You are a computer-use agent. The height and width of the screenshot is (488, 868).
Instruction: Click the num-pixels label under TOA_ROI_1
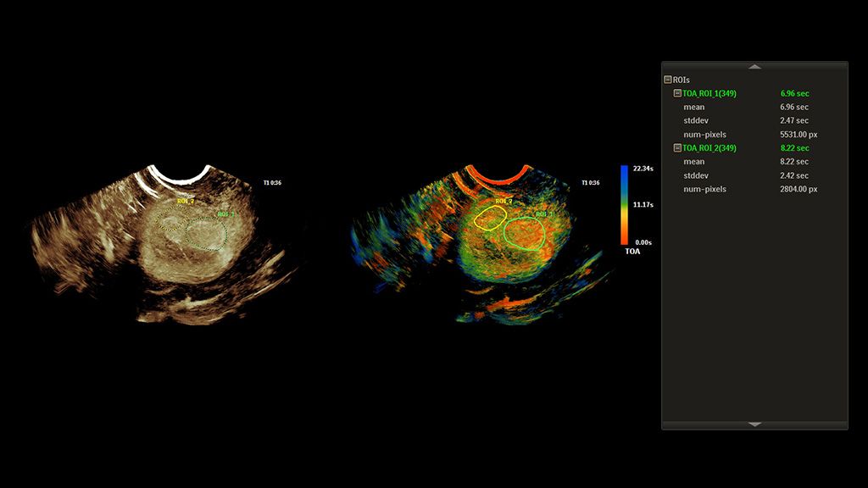704,135
